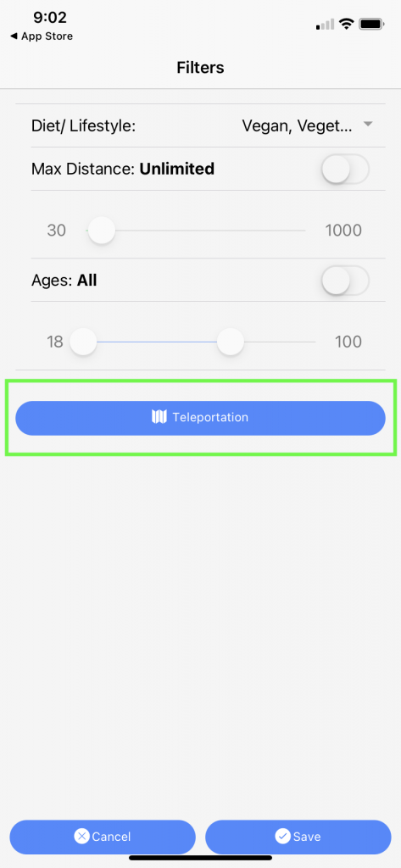Tap the upper age slider handle

(x=231, y=342)
